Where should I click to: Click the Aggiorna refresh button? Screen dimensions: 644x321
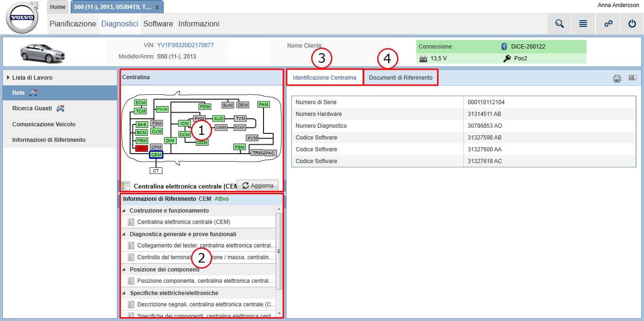(x=257, y=186)
